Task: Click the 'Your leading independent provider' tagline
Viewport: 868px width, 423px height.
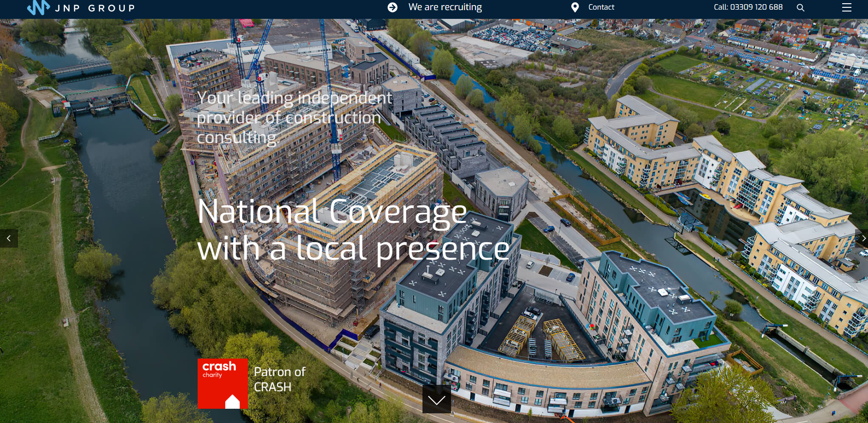Action: pos(294,117)
